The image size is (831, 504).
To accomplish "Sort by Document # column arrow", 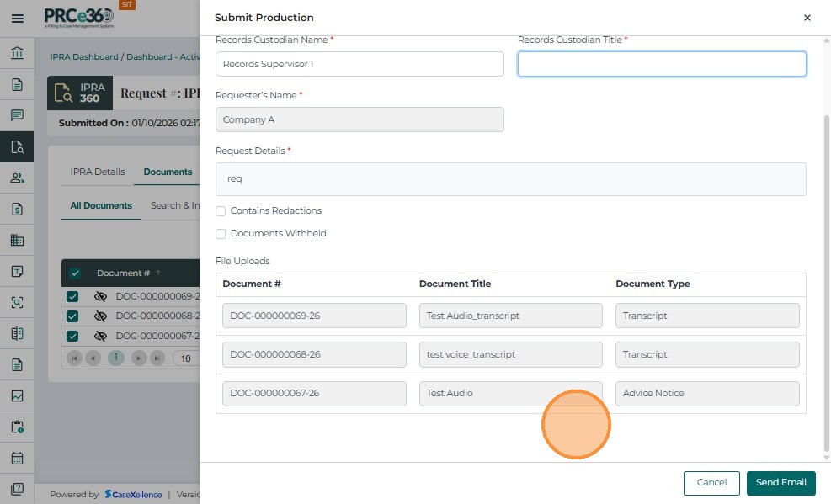I will click(158, 273).
